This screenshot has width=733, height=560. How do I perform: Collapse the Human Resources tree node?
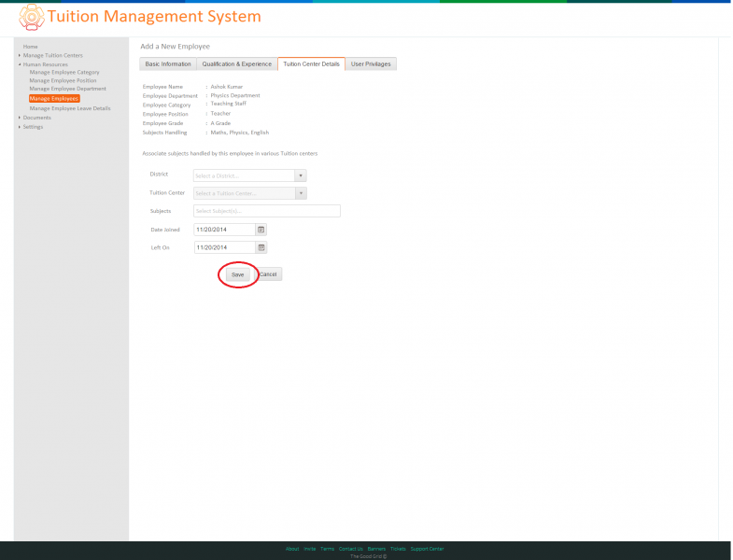(x=20, y=64)
